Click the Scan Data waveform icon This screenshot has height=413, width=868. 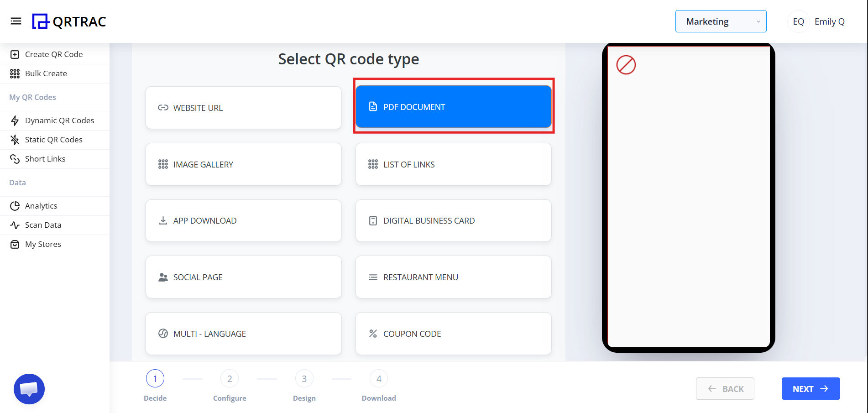(x=15, y=225)
